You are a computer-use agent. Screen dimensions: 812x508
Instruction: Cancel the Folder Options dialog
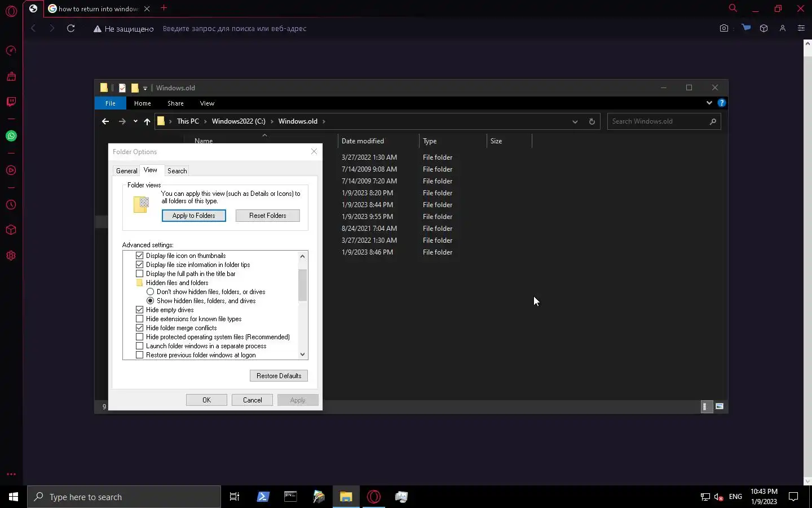253,400
